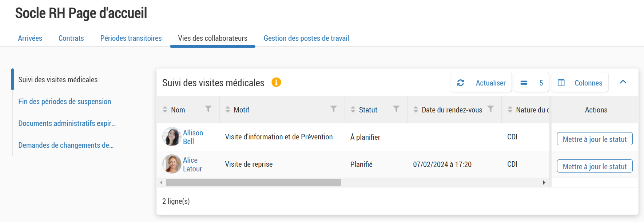Click the rows-per-page icon showing 5
The image size is (644, 222).
(524, 83)
